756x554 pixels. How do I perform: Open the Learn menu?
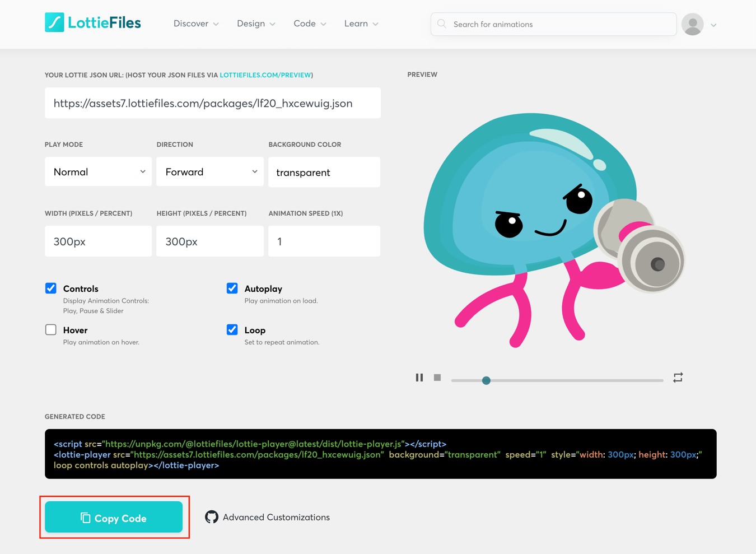coord(361,24)
